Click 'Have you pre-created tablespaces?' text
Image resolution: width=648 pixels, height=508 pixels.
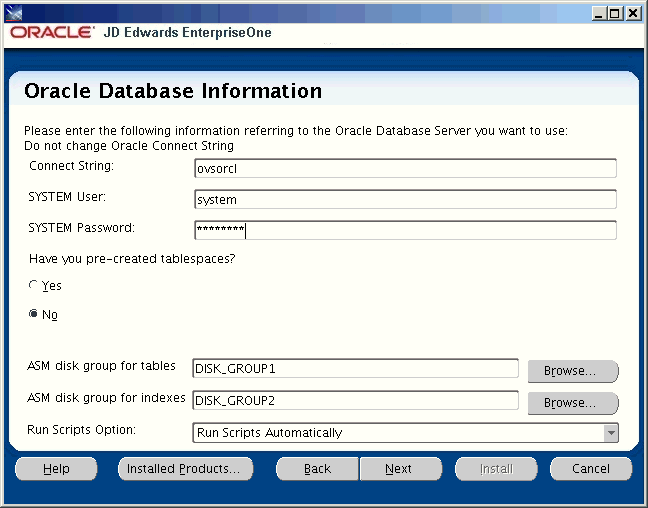tap(132, 259)
